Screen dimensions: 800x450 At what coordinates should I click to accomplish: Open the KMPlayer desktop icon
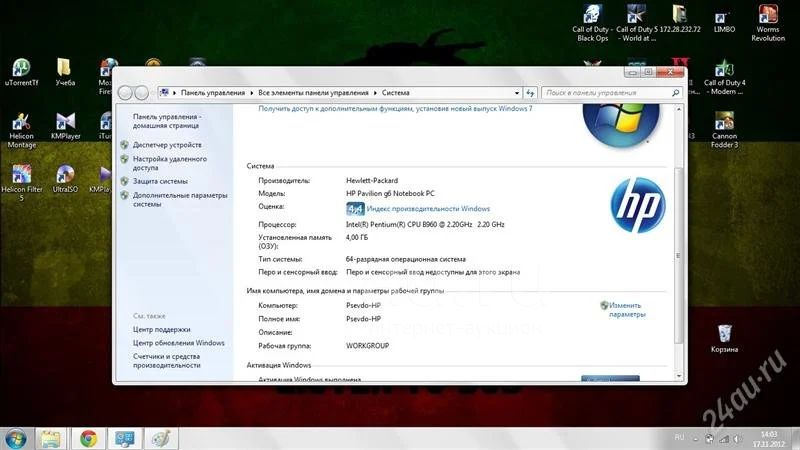65,126
